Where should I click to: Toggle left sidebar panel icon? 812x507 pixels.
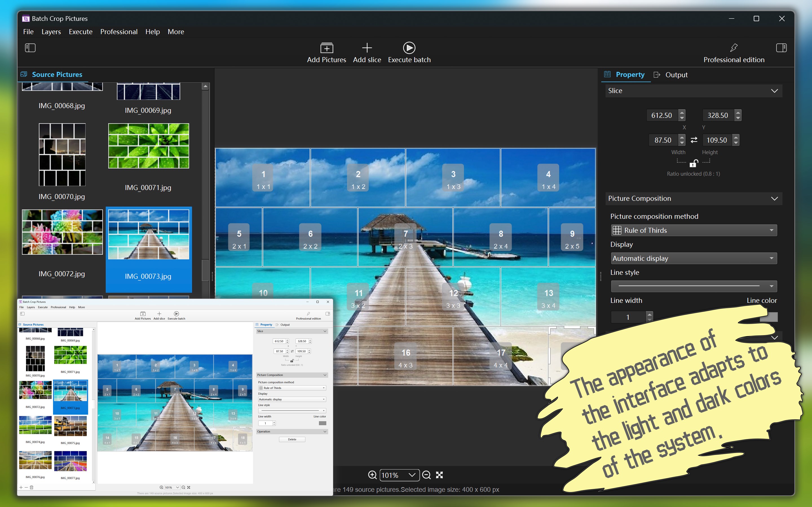[x=30, y=48]
